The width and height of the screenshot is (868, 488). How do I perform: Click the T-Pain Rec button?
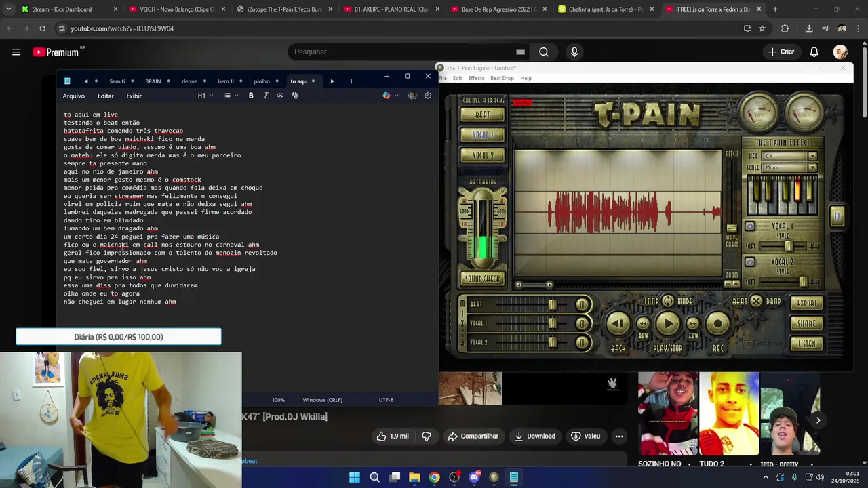pyautogui.click(x=717, y=324)
